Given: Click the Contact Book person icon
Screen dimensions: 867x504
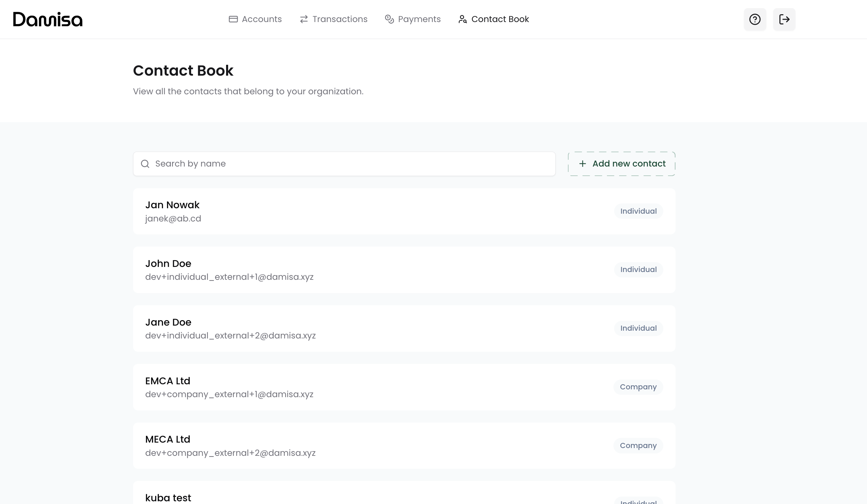Looking at the screenshot, I should (462, 19).
